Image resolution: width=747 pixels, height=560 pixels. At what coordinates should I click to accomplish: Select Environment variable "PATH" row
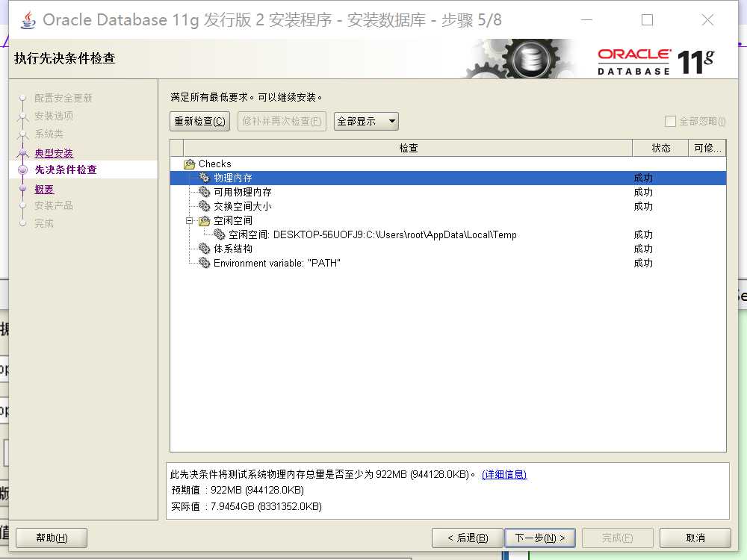click(x=447, y=264)
